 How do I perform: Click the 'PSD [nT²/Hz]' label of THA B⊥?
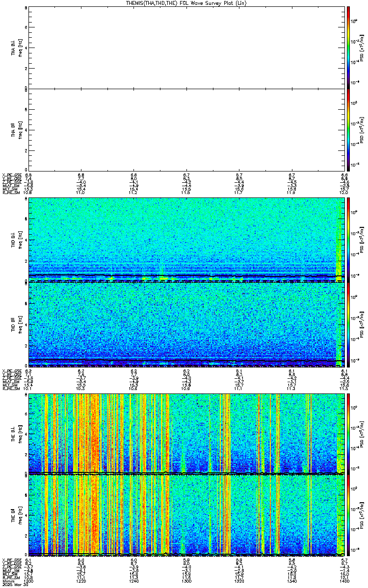(361, 48)
